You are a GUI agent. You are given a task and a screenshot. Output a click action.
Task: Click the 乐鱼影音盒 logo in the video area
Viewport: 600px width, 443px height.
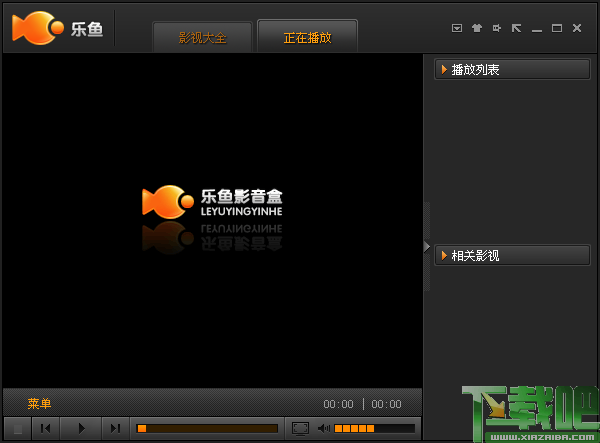(212, 202)
